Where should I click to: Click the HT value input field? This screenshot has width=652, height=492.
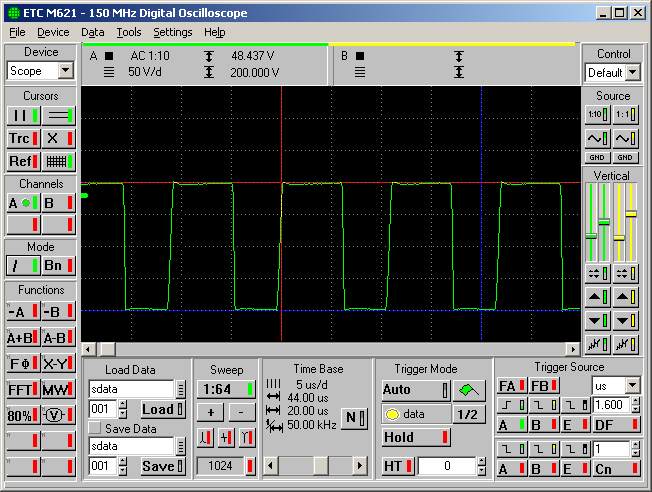(445, 466)
